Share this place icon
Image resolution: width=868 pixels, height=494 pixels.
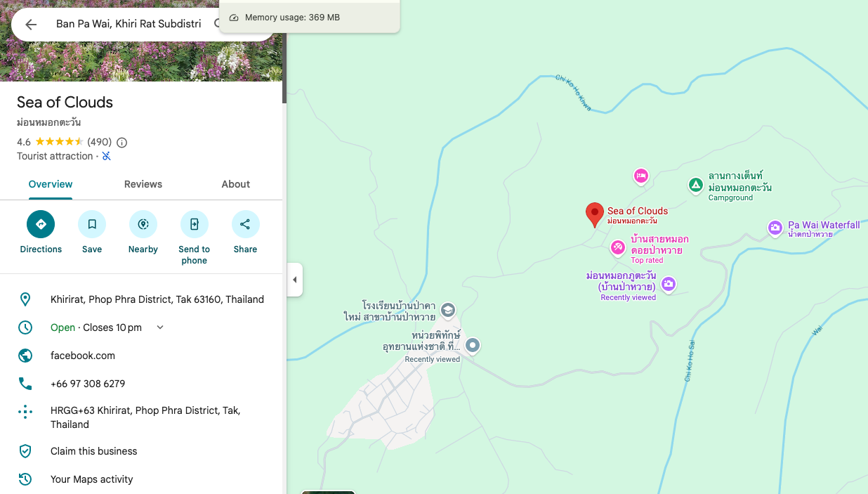click(245, 224)
